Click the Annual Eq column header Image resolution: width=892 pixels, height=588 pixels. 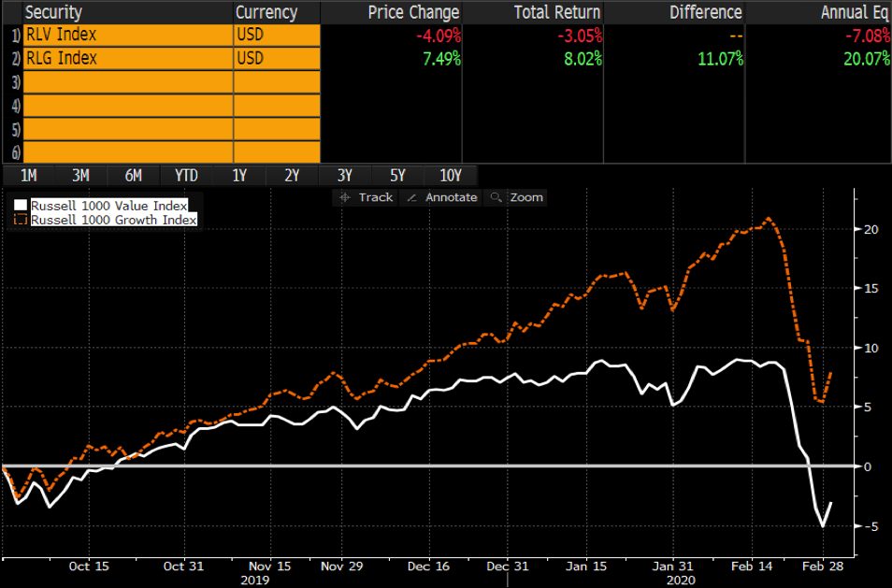click(855, 12)
